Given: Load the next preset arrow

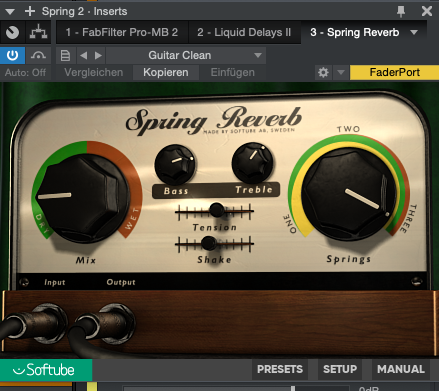Looking at the screenshot, I should [98, 55].
